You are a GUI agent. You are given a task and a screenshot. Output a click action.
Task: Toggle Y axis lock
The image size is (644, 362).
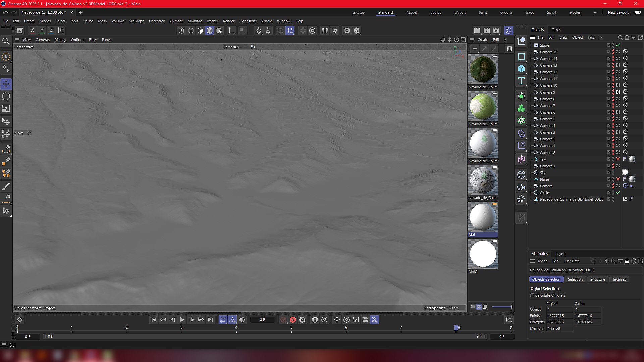pos(42,31)
